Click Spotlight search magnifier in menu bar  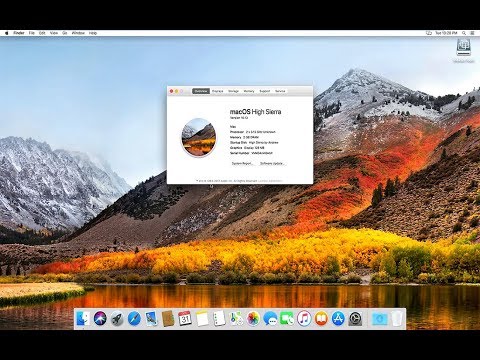464,33
